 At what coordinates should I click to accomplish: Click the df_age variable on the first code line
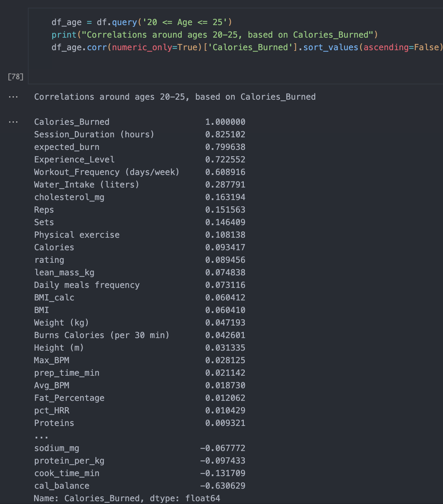67,22
